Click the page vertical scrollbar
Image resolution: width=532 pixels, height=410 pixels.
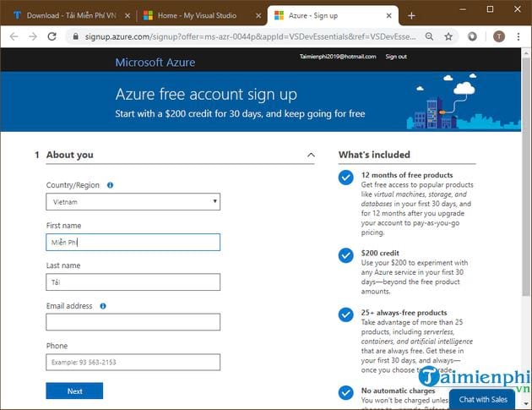click(x=526, y=177)
